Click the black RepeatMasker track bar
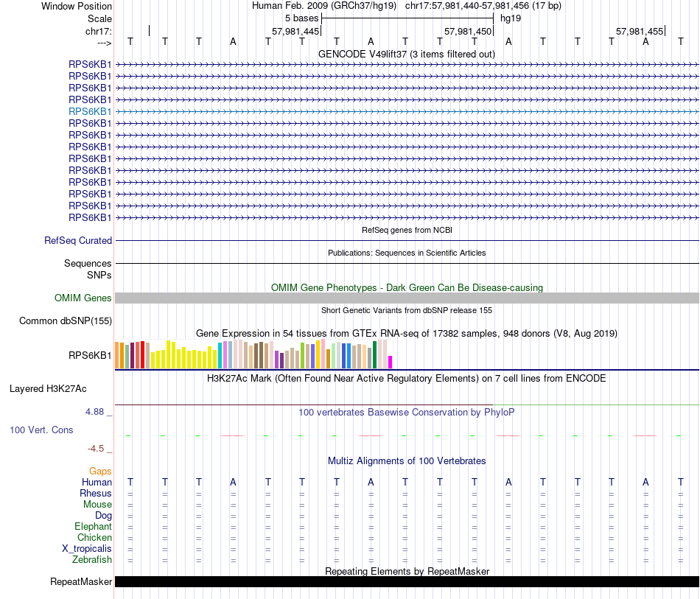Image resolution: width=700 pixels, height=599 pixels. [407, 581]
